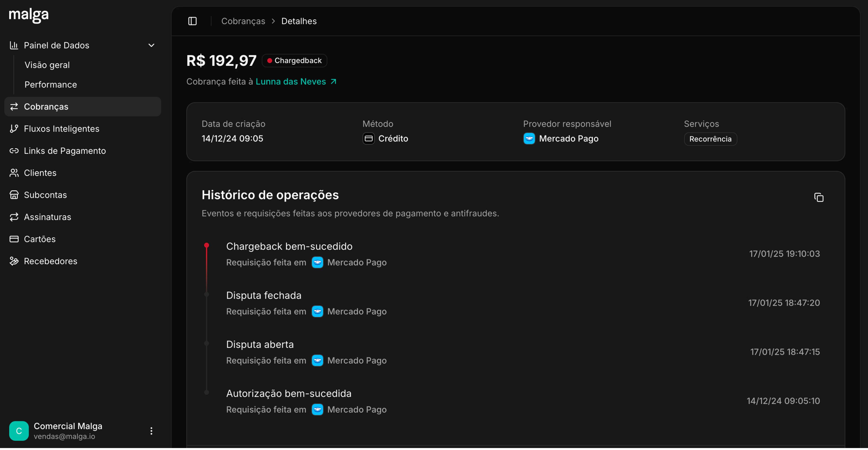Click the Cartões card icon
Viewport: 868px width, 450px height.
[x=14, y=239]
